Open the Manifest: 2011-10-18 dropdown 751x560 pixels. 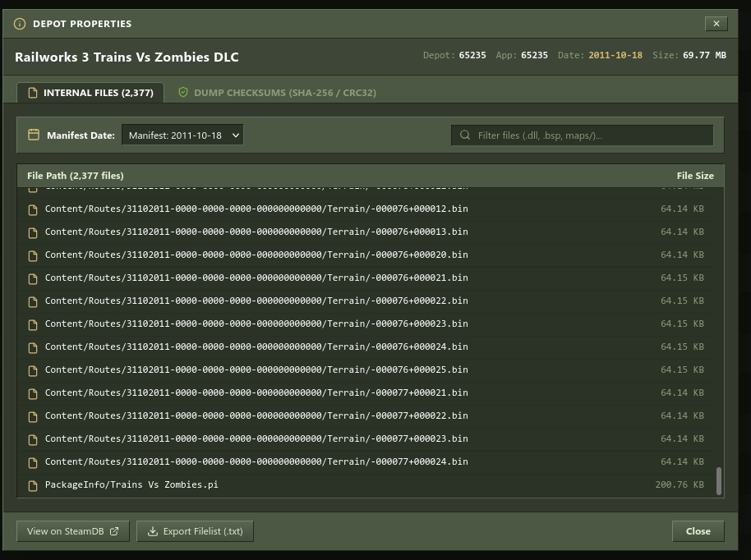point(182,135)
